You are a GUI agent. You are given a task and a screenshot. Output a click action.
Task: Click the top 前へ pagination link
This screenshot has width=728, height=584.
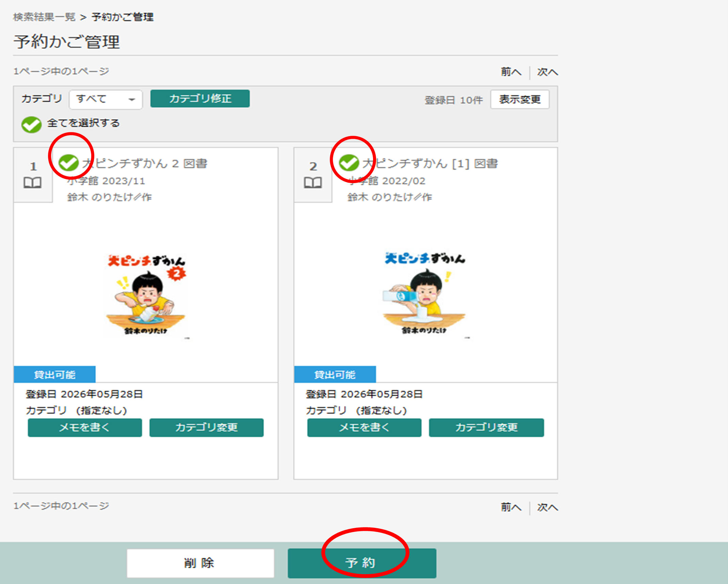coord(511,72)
